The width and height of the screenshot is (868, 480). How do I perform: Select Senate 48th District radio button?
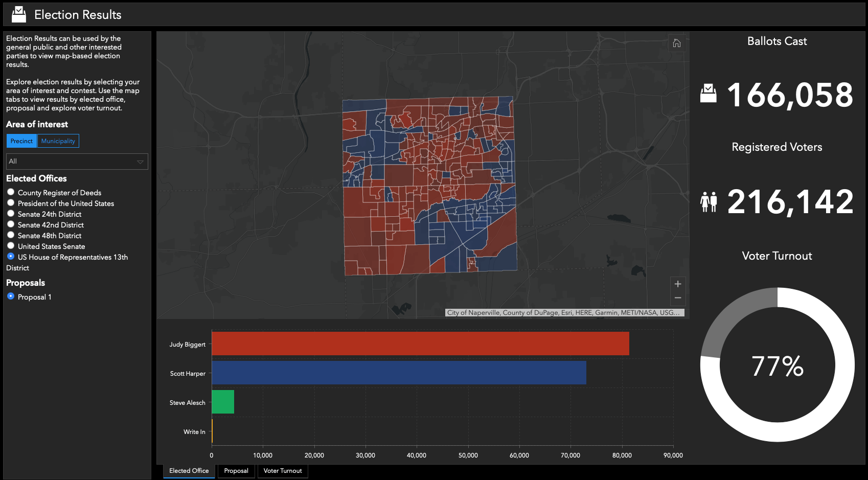point(11,235)
